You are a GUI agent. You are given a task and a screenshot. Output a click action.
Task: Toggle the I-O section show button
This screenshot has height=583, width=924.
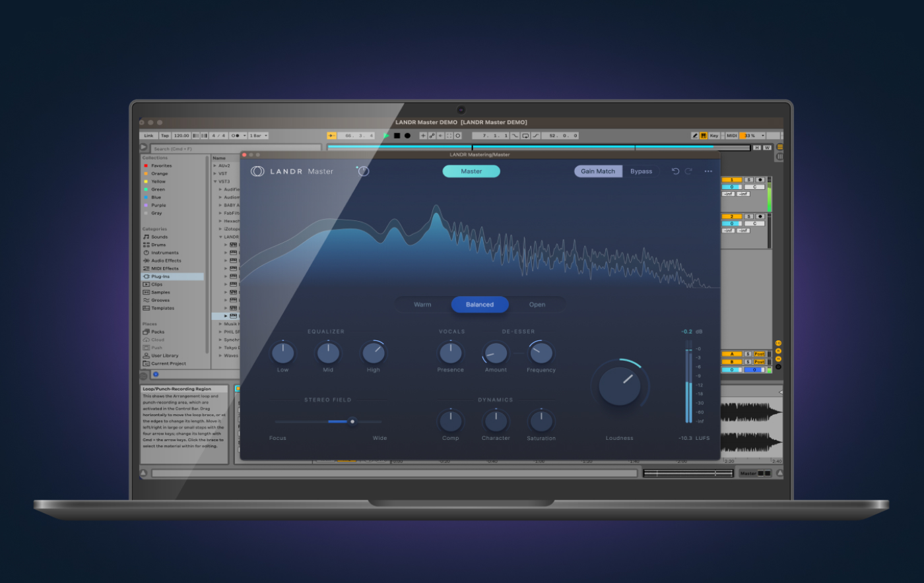778,343
